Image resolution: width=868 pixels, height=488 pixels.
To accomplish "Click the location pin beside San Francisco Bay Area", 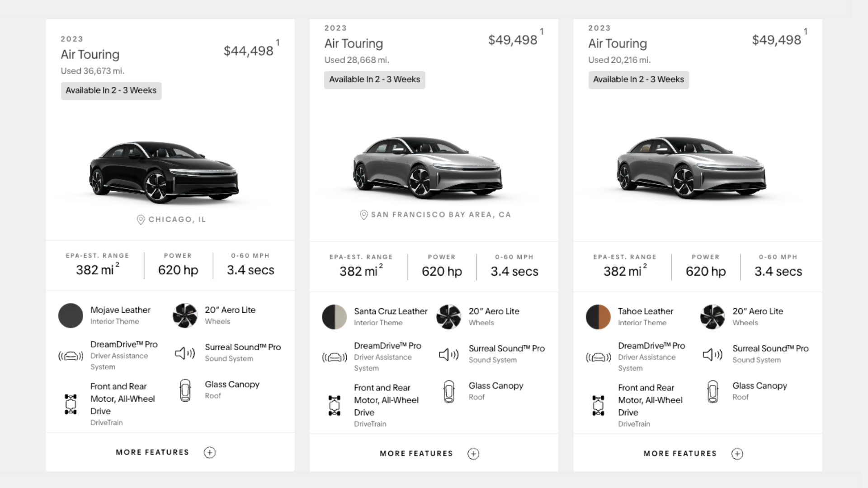I will pos(363,215).
